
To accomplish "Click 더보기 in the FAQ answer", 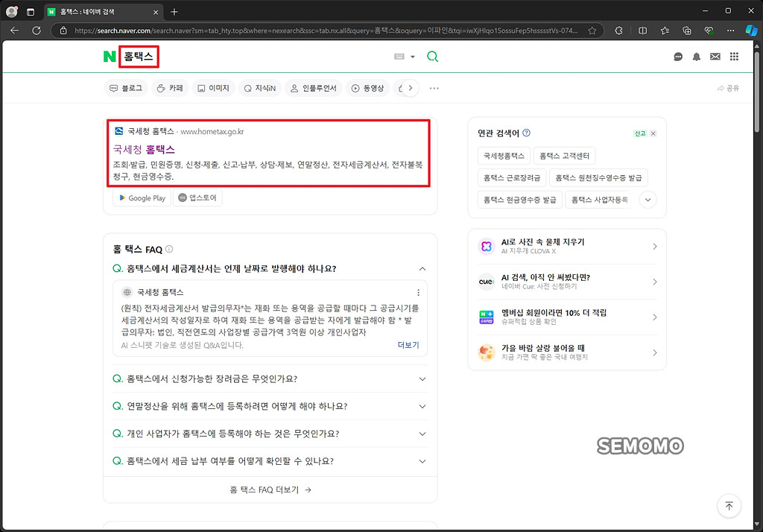I will click(408, 344).
